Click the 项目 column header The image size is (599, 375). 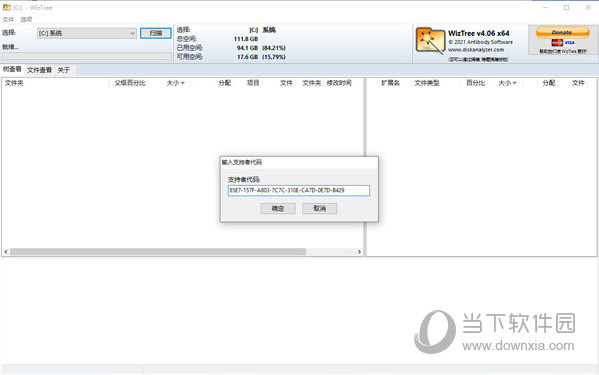click(253, 83)
